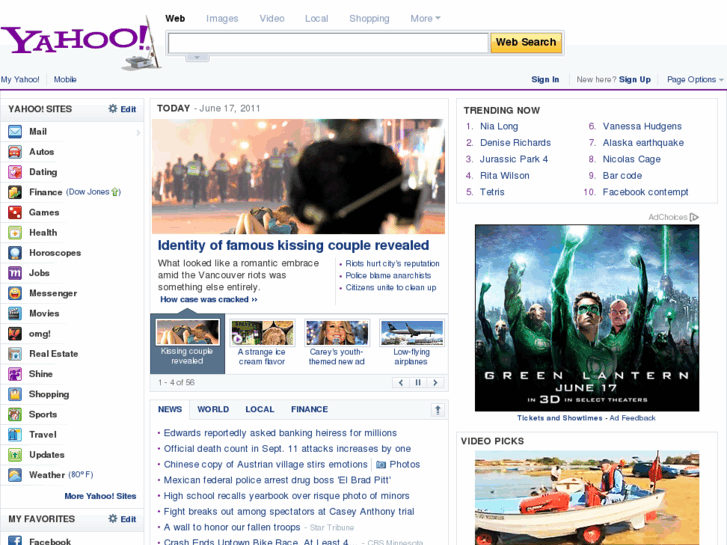Image resolution: width=727 pixels, height=545 pixels.
Task: Click trending topic Alaska earthquake
Action: (643, 143)
